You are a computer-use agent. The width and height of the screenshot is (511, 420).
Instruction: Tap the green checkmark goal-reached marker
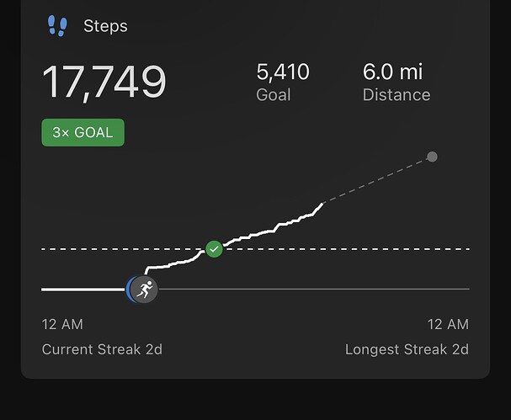(214, 249)
